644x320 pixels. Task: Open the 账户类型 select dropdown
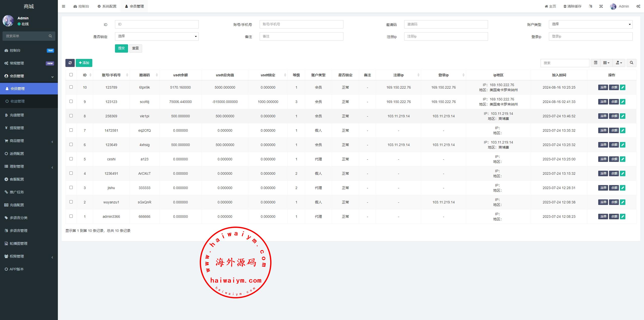click(590, 24)
